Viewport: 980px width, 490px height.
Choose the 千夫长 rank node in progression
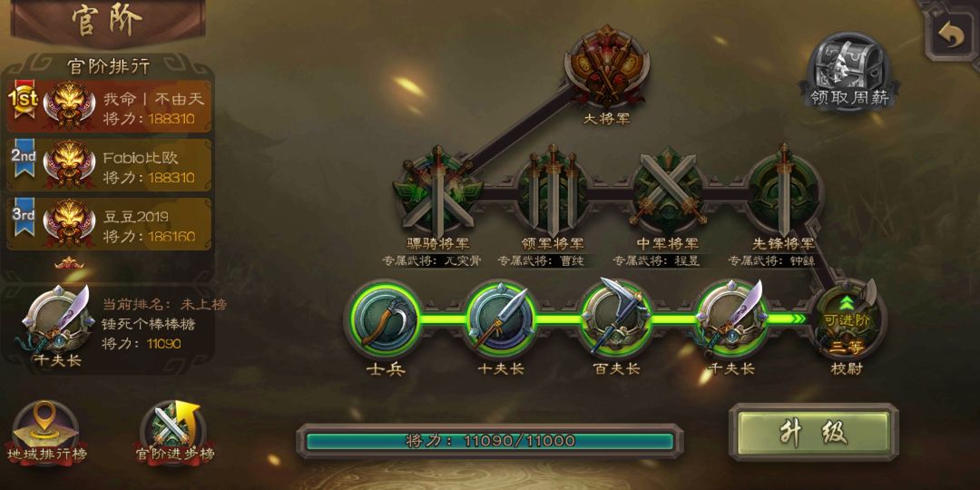tap(731, 319)
